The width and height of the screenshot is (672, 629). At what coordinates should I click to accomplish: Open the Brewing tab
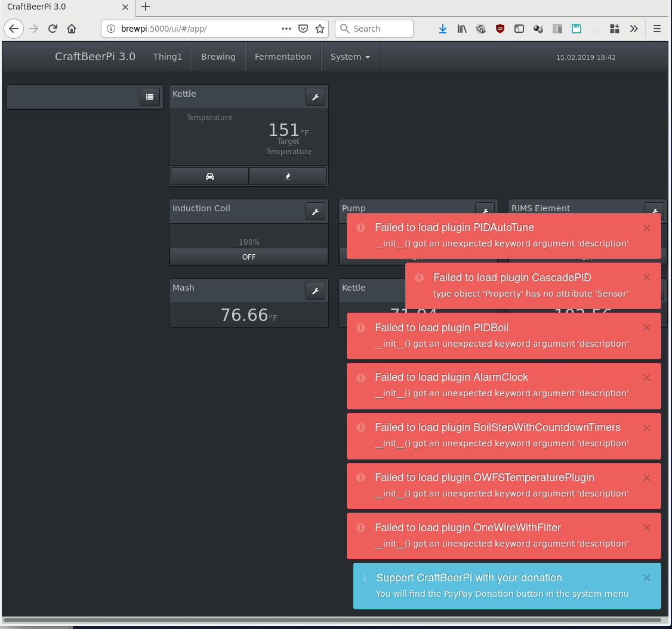(218, 57)
